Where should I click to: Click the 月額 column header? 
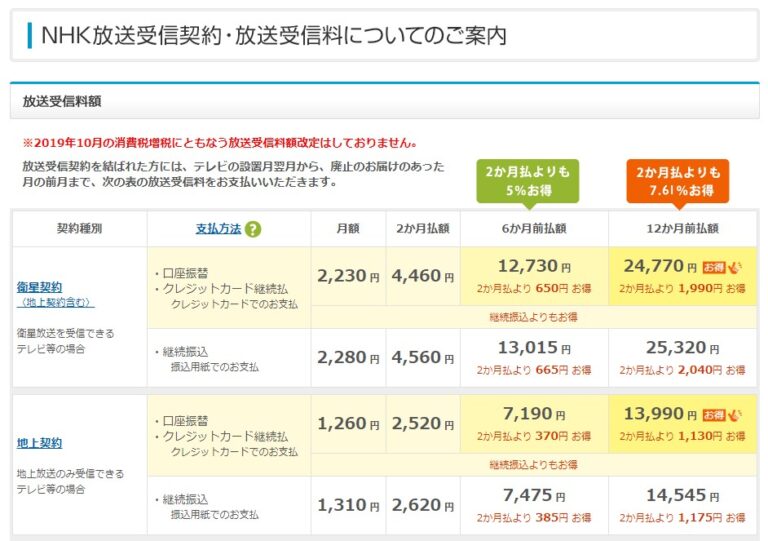348,228
